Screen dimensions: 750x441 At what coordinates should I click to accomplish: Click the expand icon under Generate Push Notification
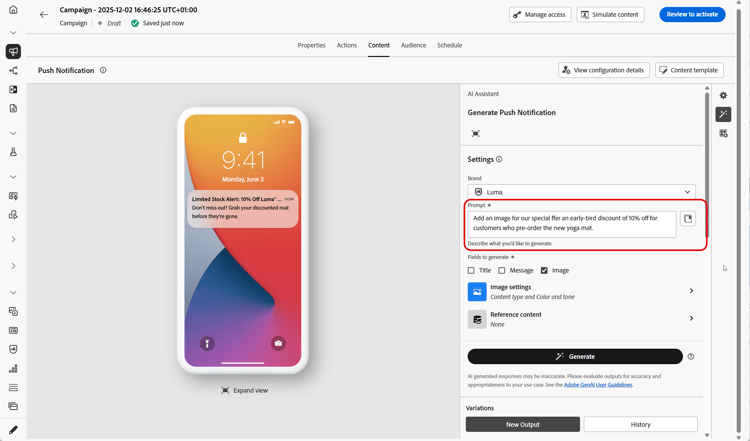(x=475, y=133)
